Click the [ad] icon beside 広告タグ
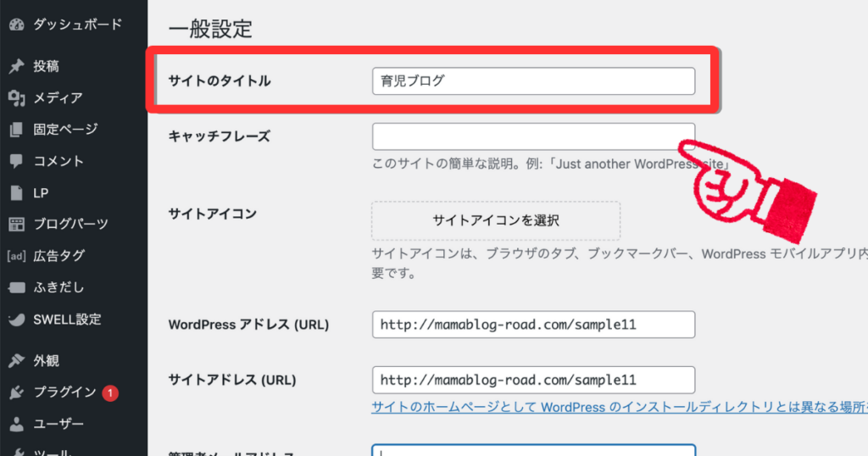Viewport: 868px width, 456px height. [17, 256]
